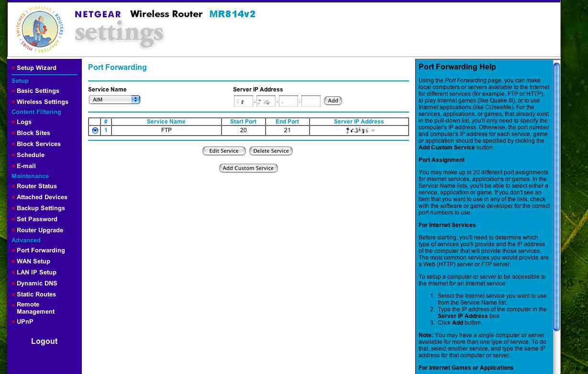Screen dimensions: 588x374
Task: Click the Maintenance section label
Action: (x=30, y=176)
